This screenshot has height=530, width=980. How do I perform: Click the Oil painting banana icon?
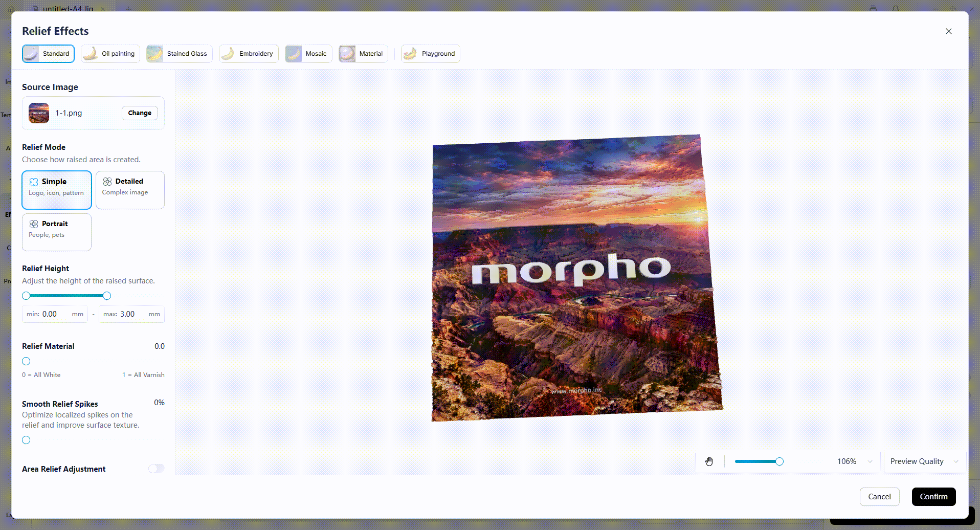(x=90, y=54)
